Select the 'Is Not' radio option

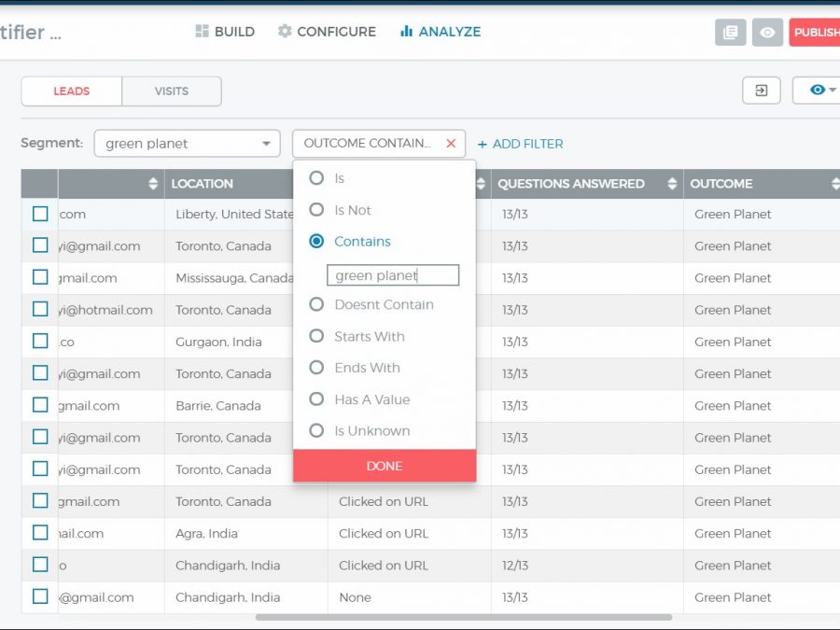click(316, 210)
